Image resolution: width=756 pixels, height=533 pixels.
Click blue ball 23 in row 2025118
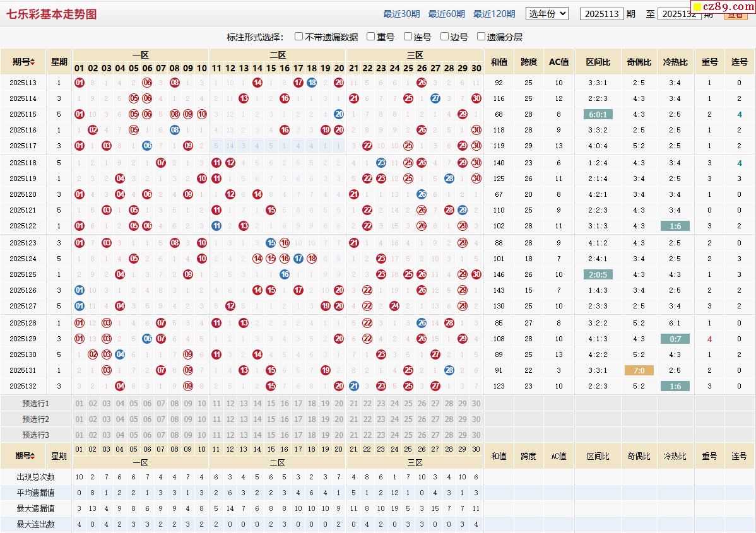pyautogui.click(x=381, y=163)
